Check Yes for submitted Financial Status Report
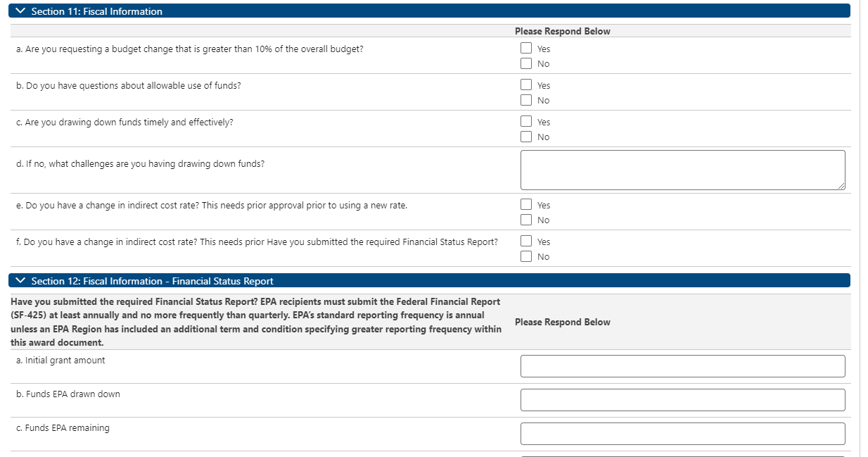The image size is (868, 457). (x=526, y=242)
